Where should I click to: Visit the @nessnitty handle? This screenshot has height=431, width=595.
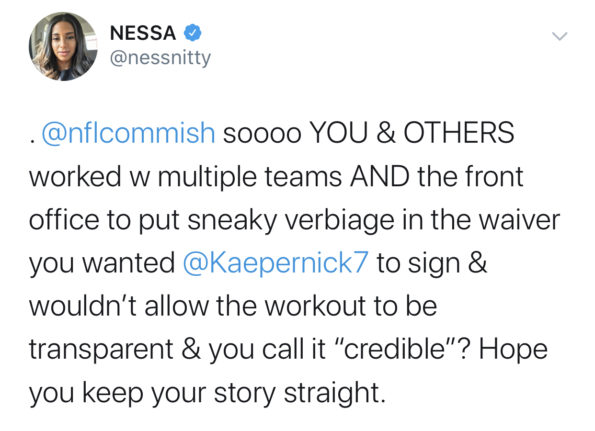point(160,58)
